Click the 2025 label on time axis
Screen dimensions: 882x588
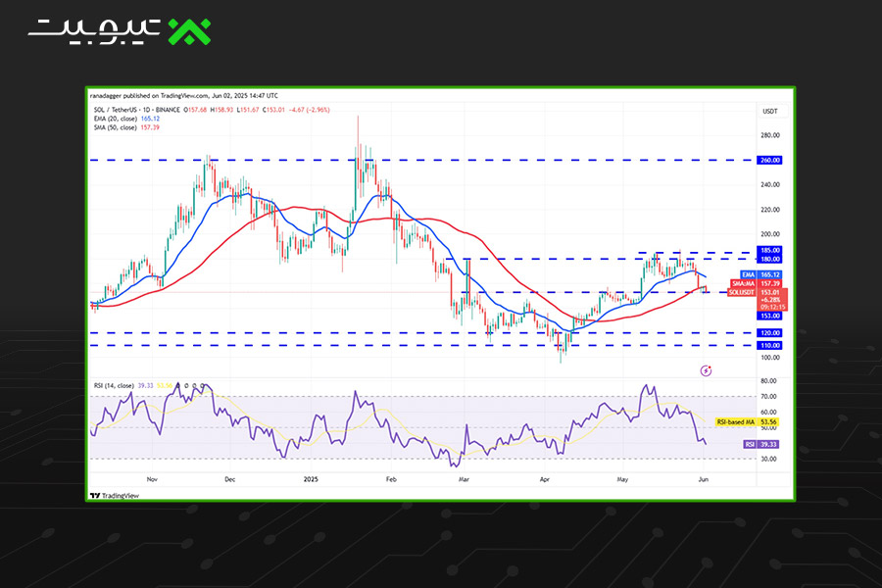tap(311, 479)
